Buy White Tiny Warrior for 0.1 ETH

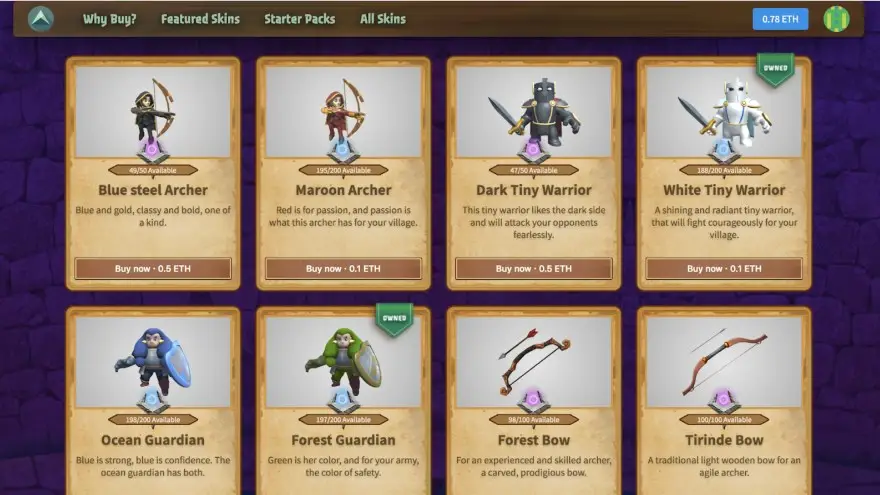click(724, 268)
